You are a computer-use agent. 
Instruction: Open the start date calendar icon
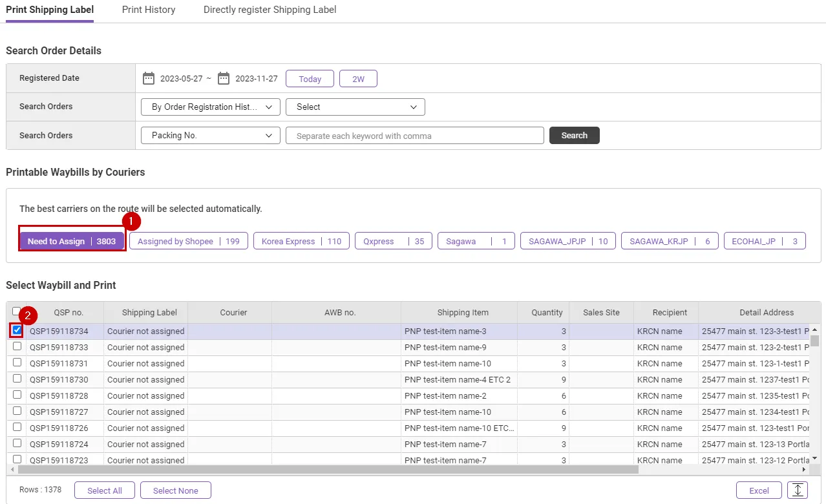pyautogui.click(x=149, y=79)
